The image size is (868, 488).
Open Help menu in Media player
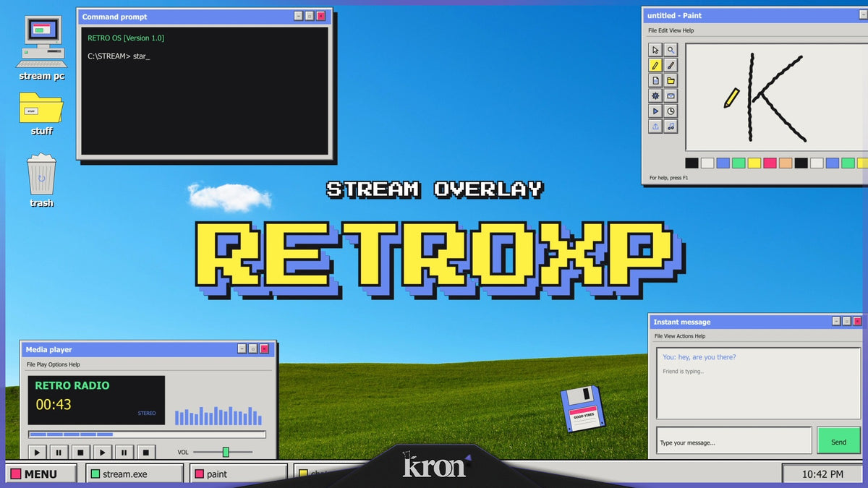75,364
